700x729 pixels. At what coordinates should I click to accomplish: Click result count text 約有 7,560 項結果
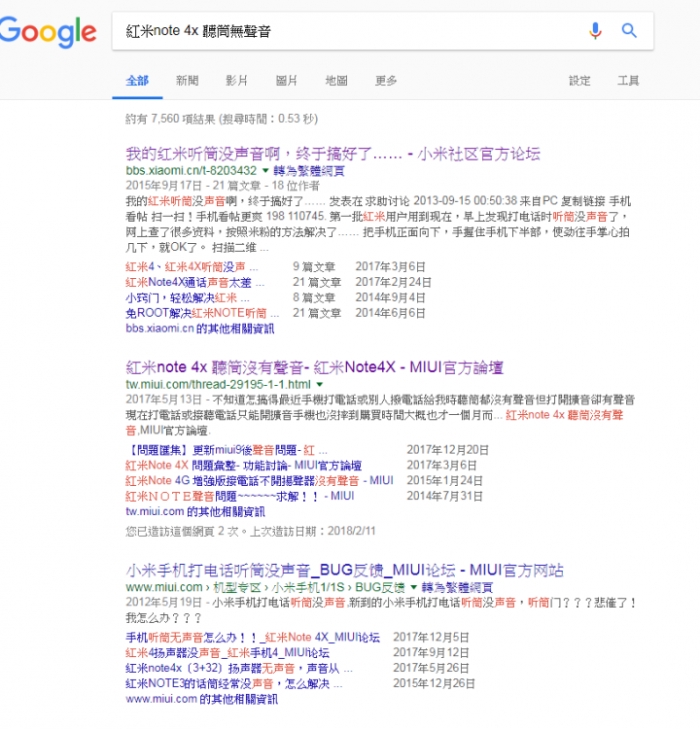pos(170,119)
